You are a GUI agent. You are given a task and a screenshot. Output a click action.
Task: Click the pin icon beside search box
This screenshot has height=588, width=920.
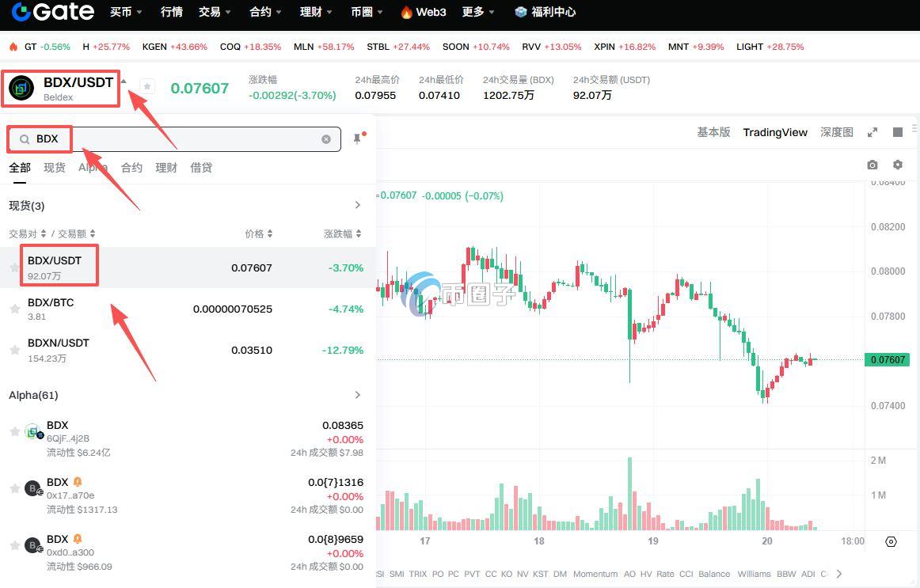click(357, 139)
